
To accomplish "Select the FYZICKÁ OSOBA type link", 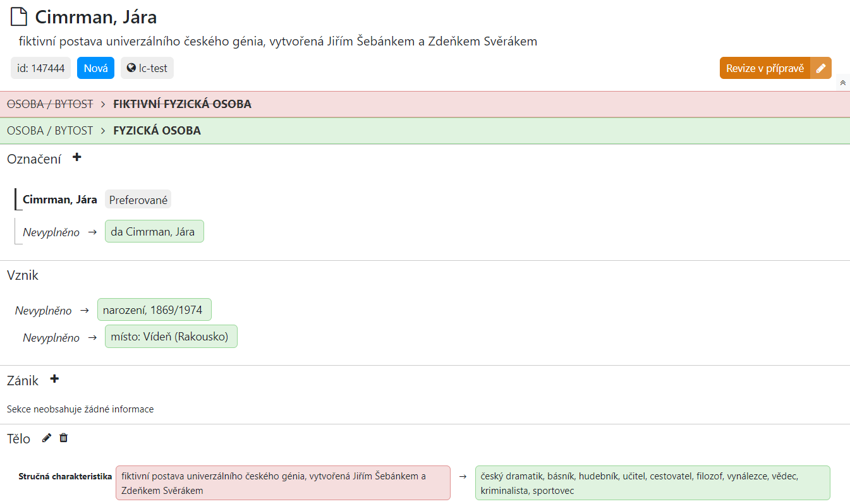I will click(156, 130).
